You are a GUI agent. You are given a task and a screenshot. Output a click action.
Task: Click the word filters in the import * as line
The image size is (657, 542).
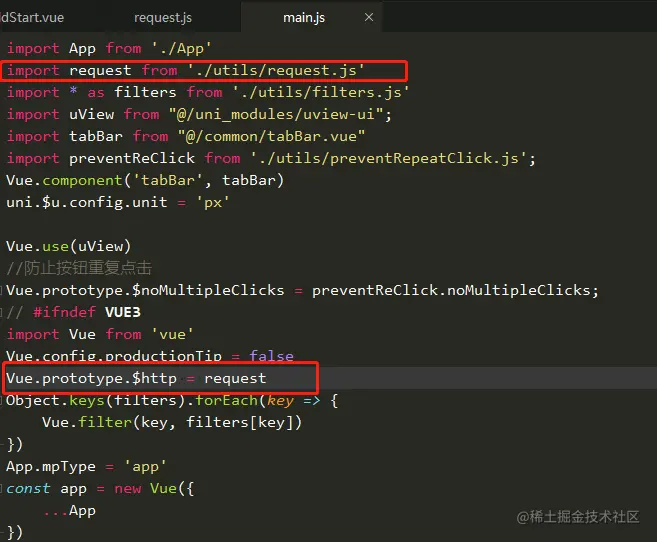coord(145,92)
